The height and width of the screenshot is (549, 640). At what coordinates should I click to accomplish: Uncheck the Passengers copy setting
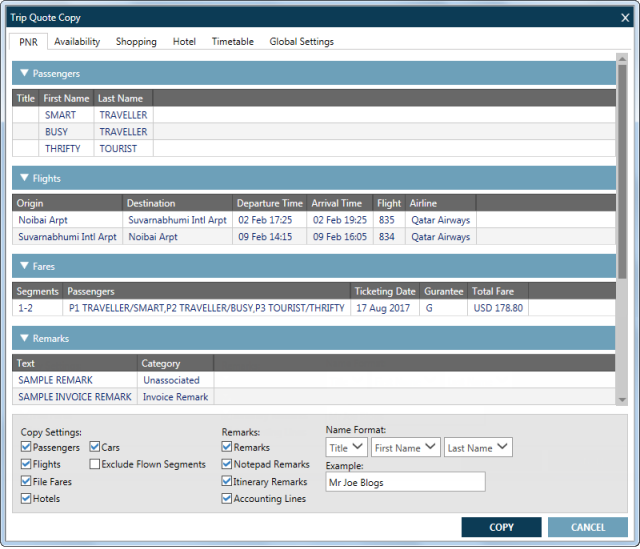point(26,448)
